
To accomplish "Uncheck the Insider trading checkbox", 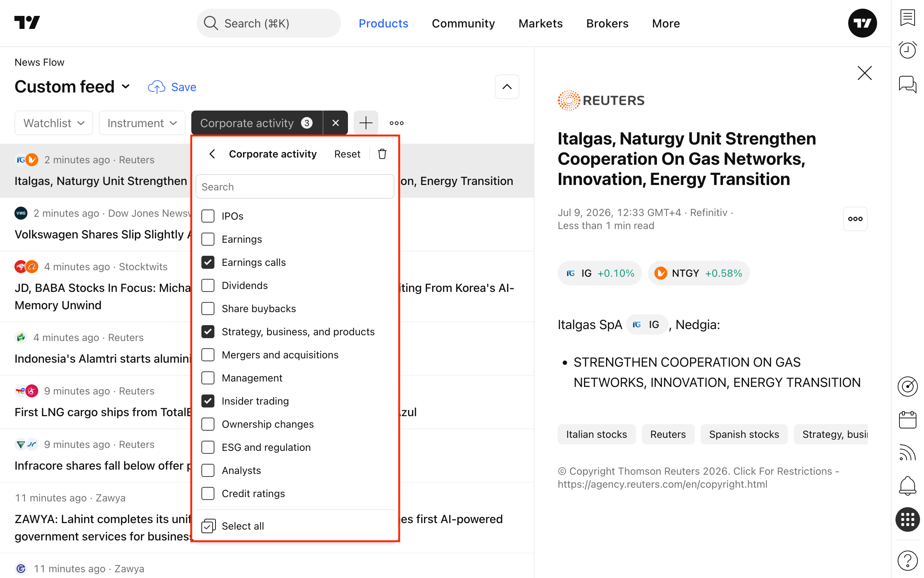I will (208, 401).
